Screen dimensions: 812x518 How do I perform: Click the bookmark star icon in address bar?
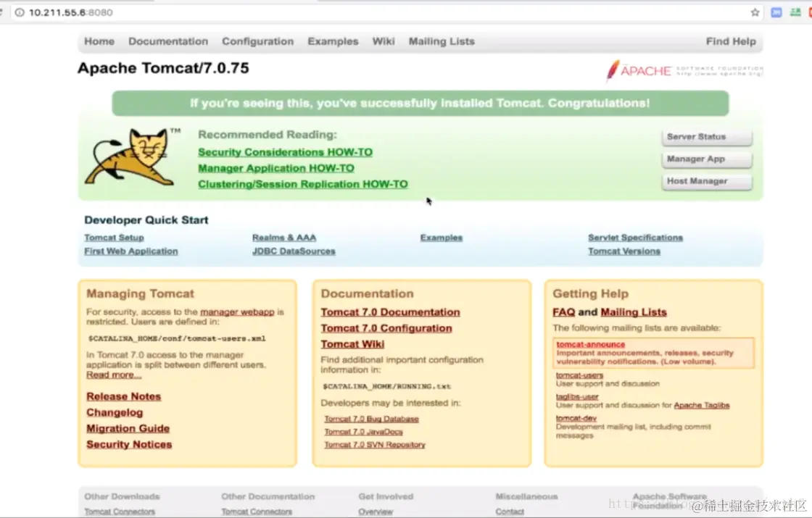[755, 12]
